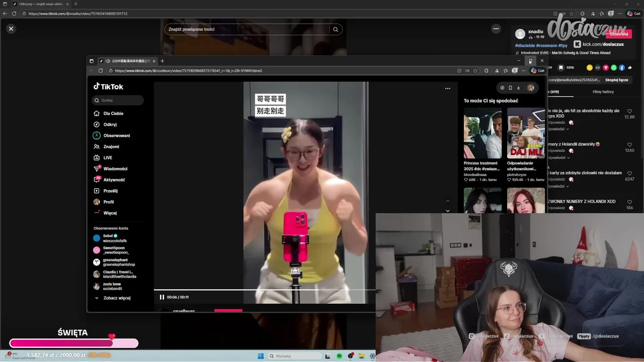This screenshot has height=362, width=644.
Task: Switch to comments (619) tab
Action: pos(553,92)
